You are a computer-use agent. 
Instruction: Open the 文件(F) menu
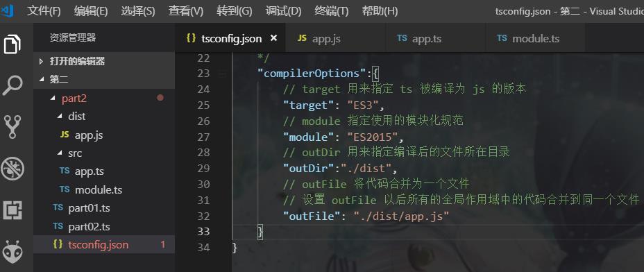pyautogui.click(x=44, y=11)
